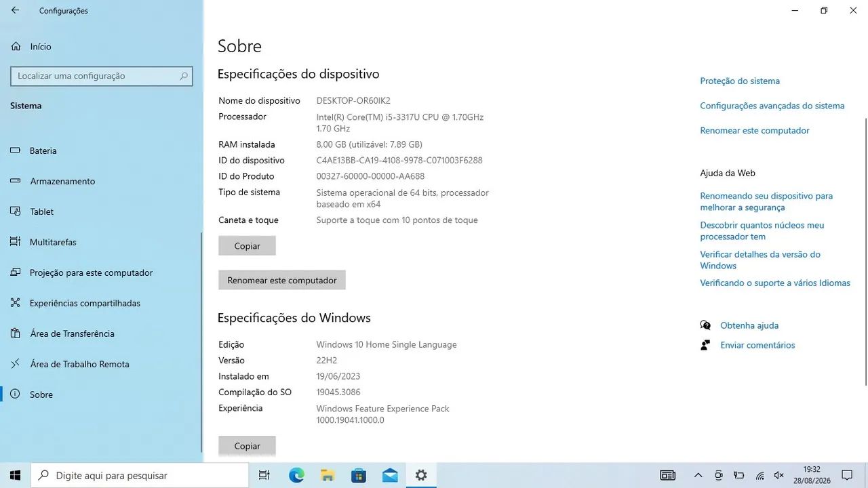This screenshot has height=488, width=868.
Task: Open the Armazenamento settings page
Action: coord(101,181)
